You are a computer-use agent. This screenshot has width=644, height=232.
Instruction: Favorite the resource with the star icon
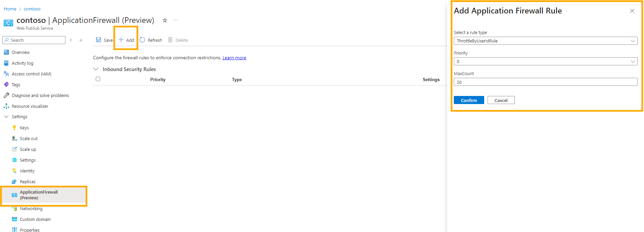point(165,20)
